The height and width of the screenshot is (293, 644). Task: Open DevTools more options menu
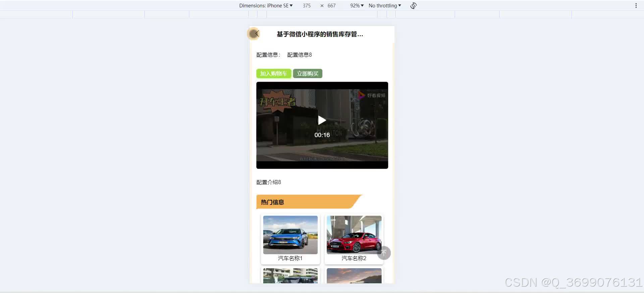click(636, 6)
